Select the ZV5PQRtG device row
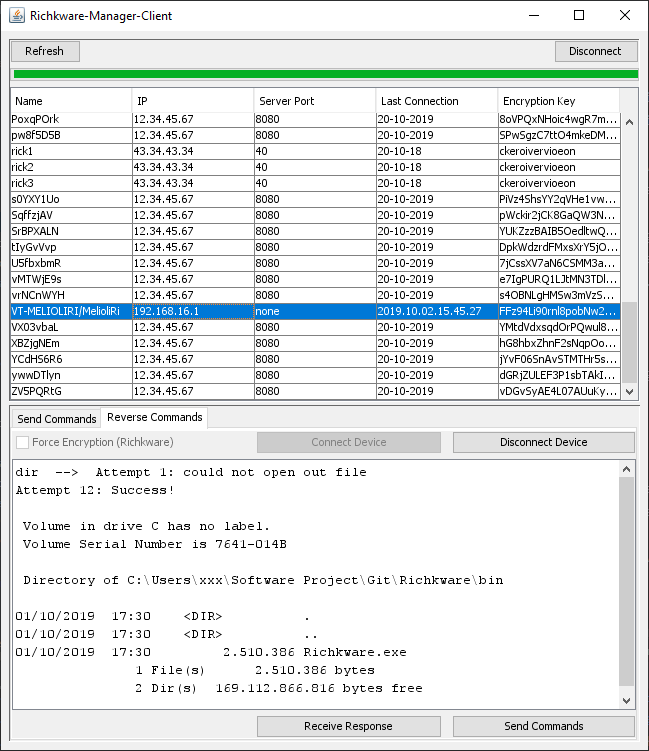Screen dimensions: 649x751 [x=316, y=391]
